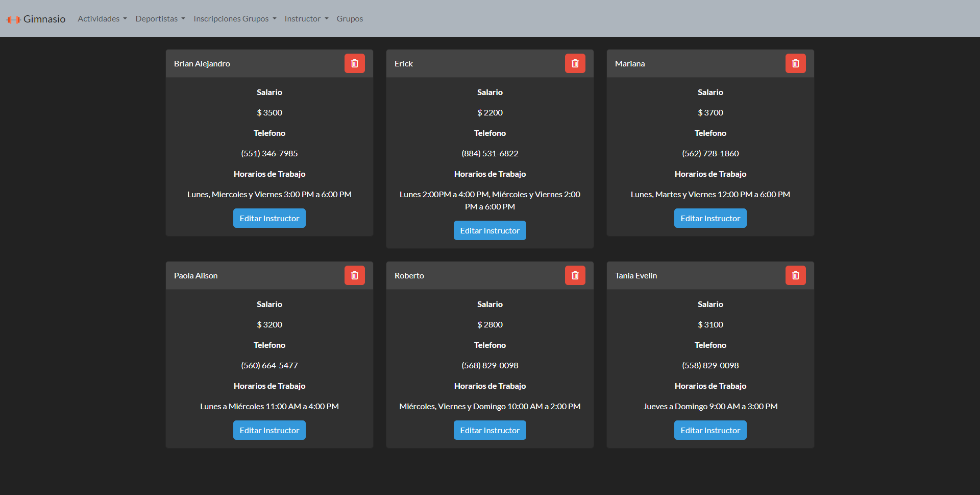
Task: Select schedule Jueves a Domingo 9:00 AM
Action: (x=710, y=406)
